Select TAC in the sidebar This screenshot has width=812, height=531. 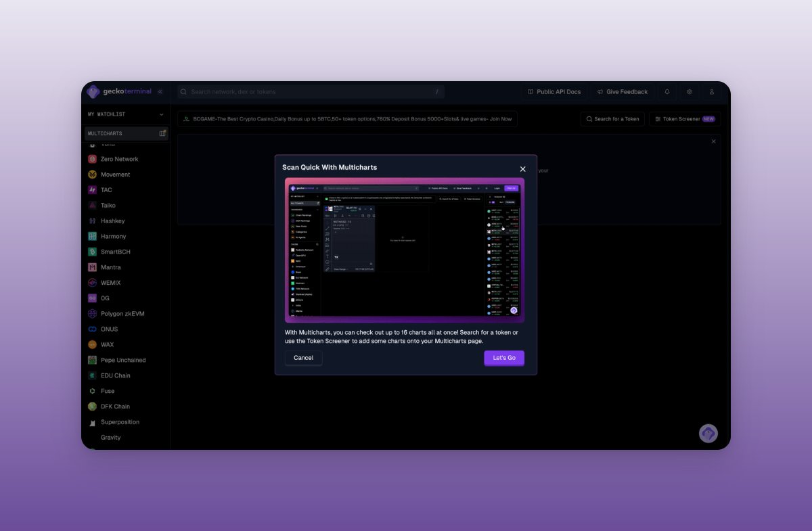click(x=107, y=190)
